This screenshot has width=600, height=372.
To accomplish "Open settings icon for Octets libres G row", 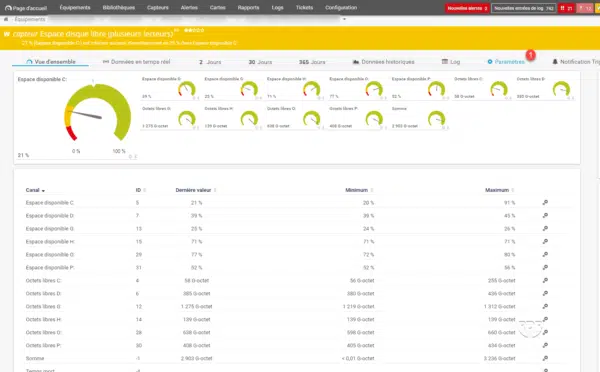I will point(545,307).
